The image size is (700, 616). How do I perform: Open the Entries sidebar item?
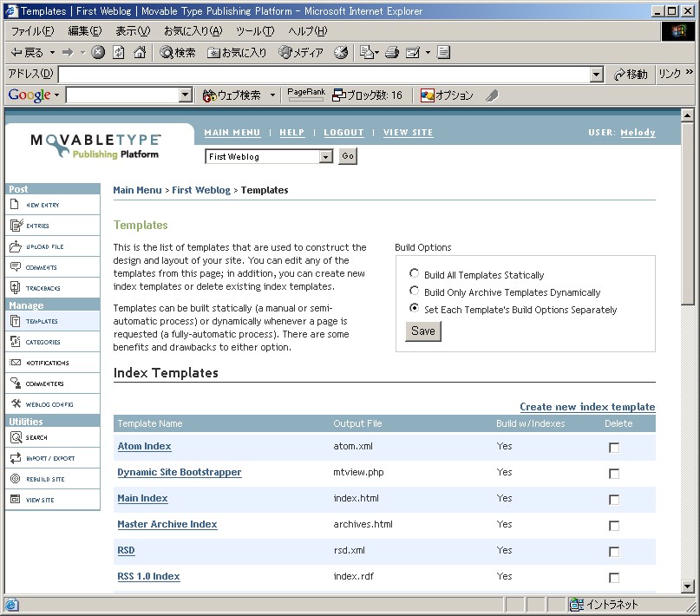point(52,226)
